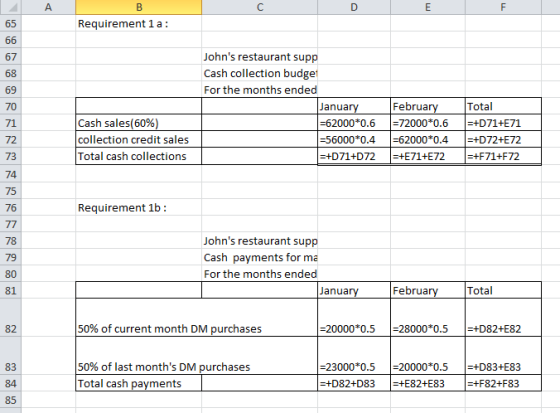This screenshot has width=560, height=413.
Task: Select row 73 header
Action: click(x=11, y=156)
